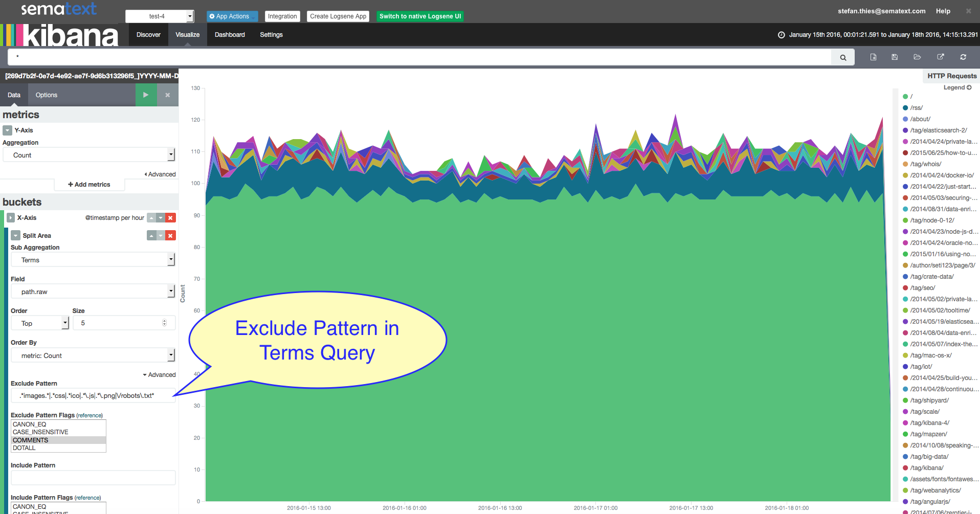Toggle the metrics Advanced link
Image resolution: width=980 pixels, height=514 pixels.
(160, 174)
